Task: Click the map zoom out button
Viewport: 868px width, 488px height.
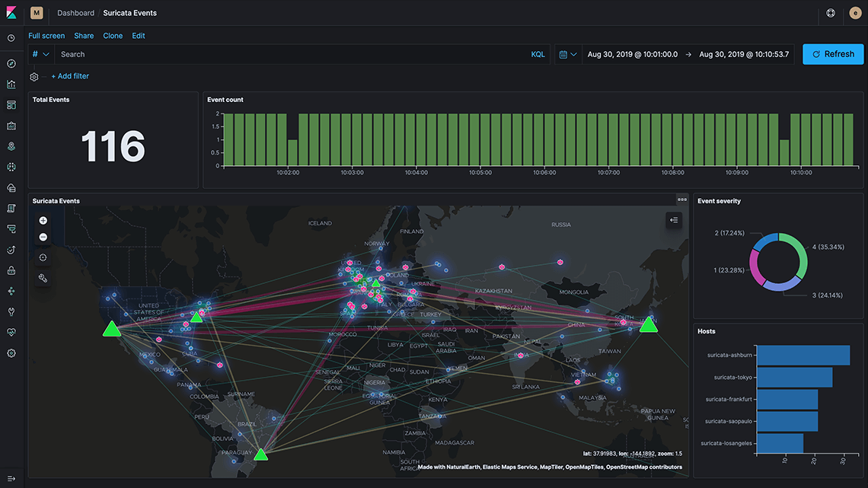Action: click(x=43, y=238)
